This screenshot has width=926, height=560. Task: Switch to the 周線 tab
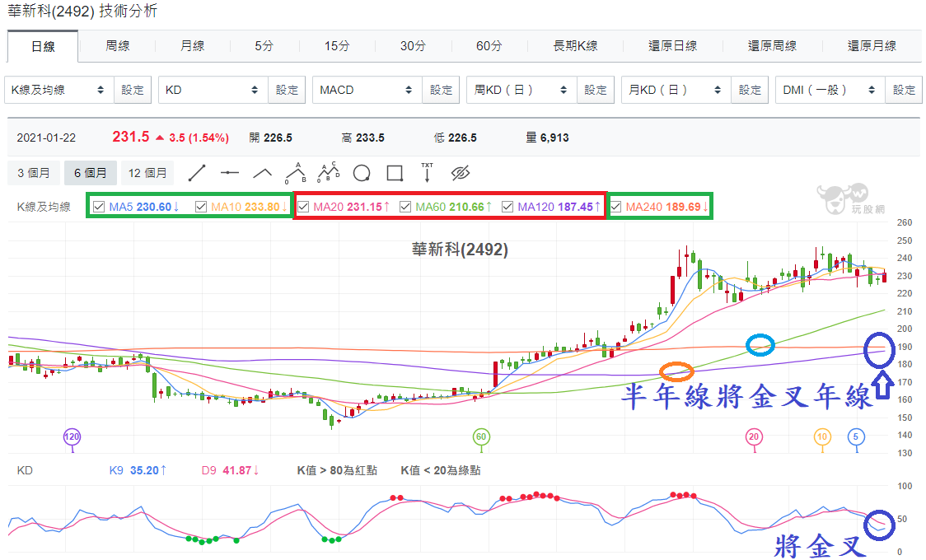(117, 45)
